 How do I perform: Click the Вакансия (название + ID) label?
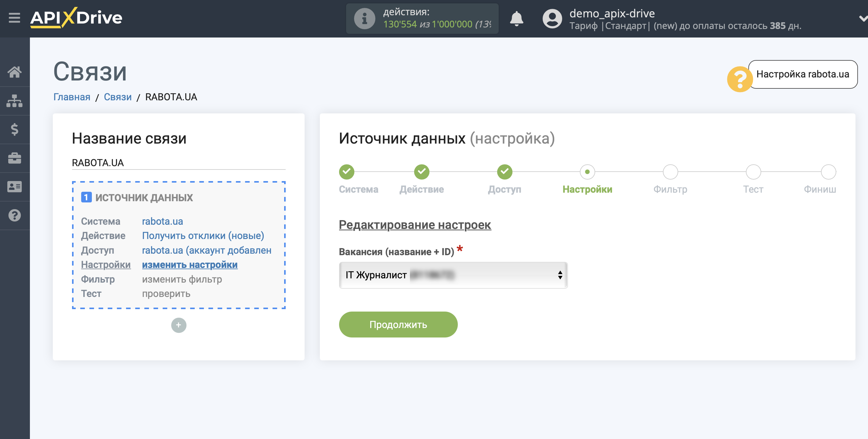(396, 252)
